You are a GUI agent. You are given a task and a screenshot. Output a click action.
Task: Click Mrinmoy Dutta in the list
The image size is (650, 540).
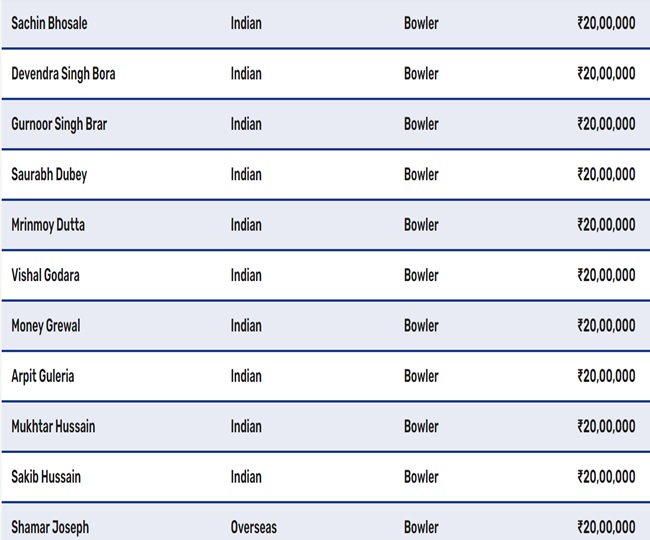(48, 225)
